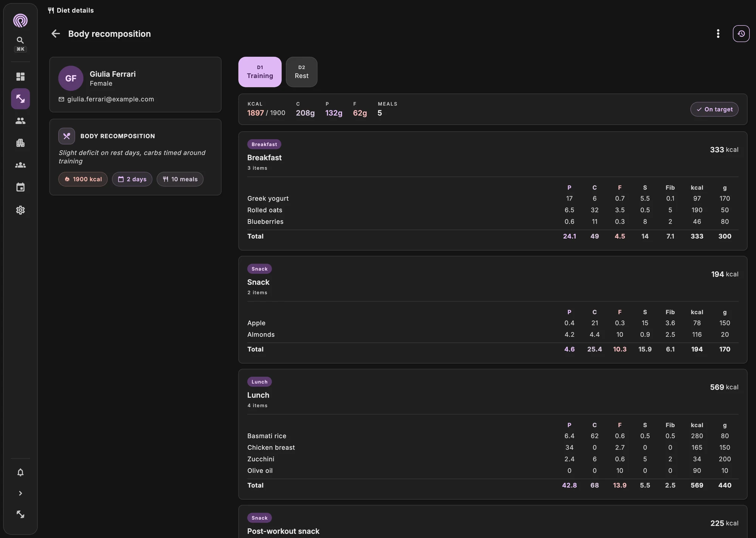Click the 132g protein summary value
Image resolution: width=756 pixels, height=538 pixels.
coord(334,113)
